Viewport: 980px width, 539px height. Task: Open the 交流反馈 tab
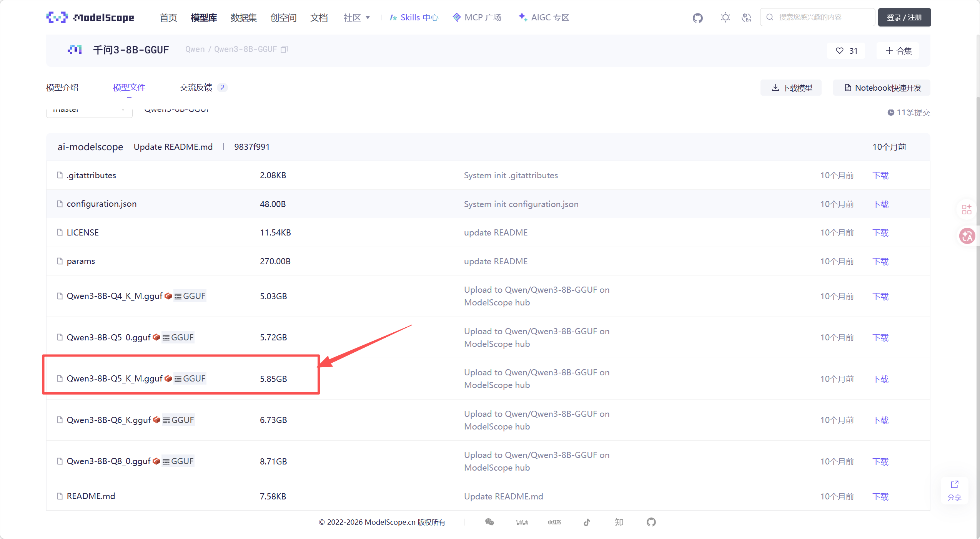(196, 88)
